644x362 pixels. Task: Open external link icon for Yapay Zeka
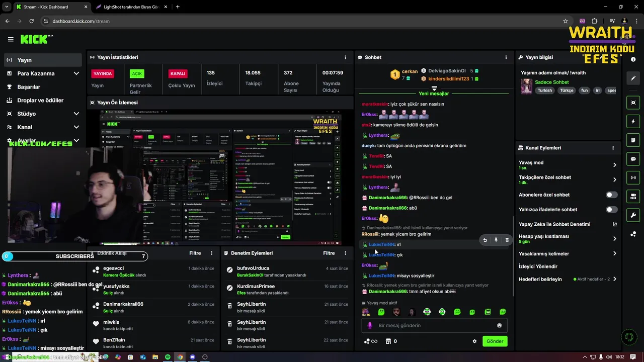pyautogui.click(x=615, y=224)
